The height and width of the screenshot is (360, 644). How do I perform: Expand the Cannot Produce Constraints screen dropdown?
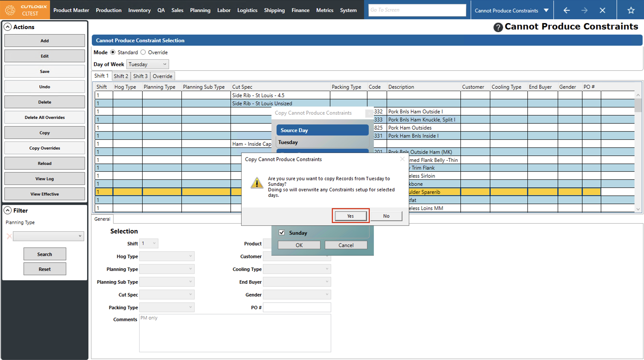pyautogui.click(x=546, y=10)
